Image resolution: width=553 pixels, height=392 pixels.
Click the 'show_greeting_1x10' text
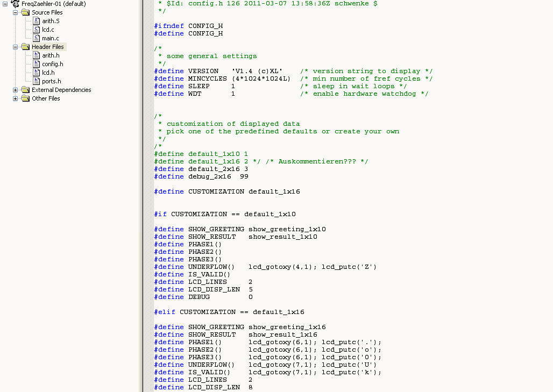(x=287, y=229)
